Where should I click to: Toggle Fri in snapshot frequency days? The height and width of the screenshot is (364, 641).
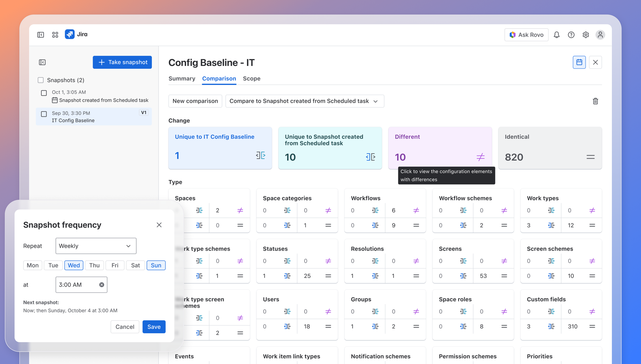point(115,265)
